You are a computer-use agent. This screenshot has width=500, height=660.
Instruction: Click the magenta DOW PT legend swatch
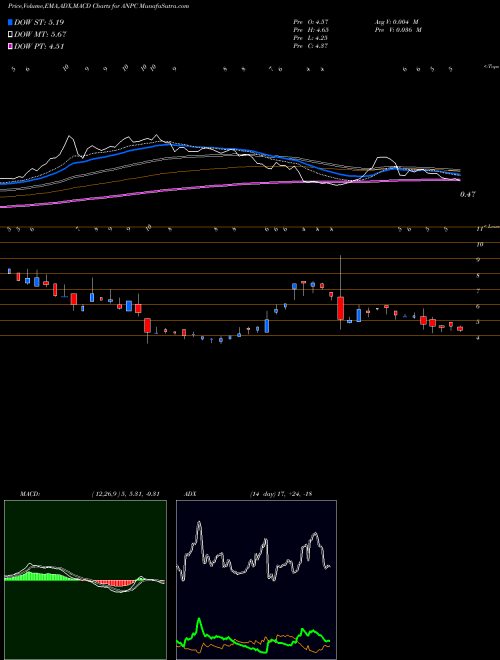(10, 46)
